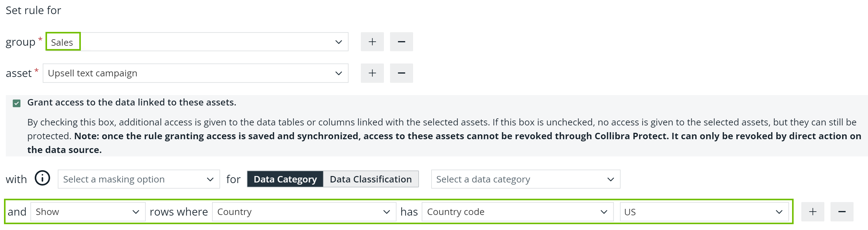Open the Country code dropdown
Viewport: 868px width, 230px height.
[x=517, y=212]
